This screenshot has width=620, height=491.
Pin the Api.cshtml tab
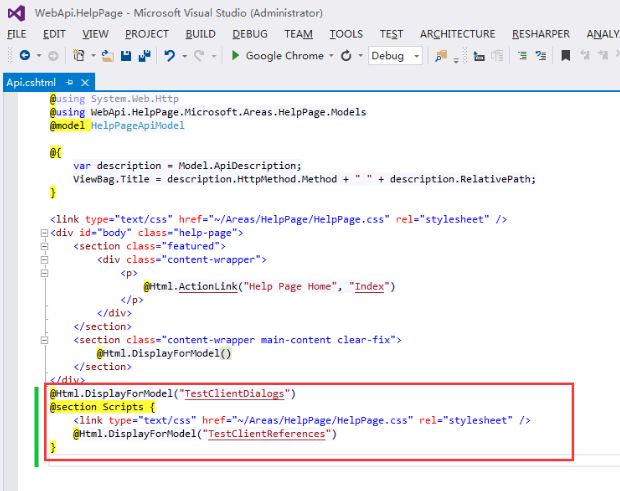click(70, 83)
